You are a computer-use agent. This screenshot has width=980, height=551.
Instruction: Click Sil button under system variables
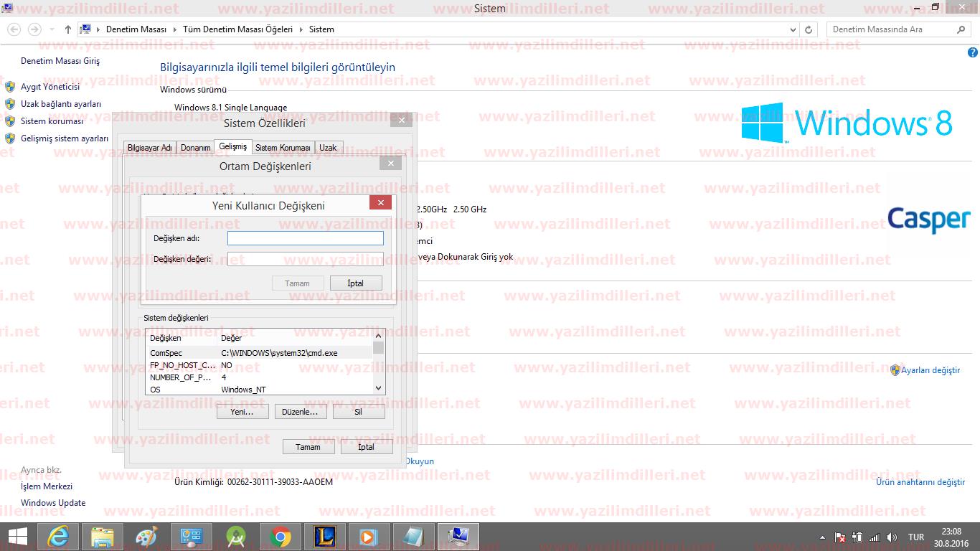click(x=359, y=412)
